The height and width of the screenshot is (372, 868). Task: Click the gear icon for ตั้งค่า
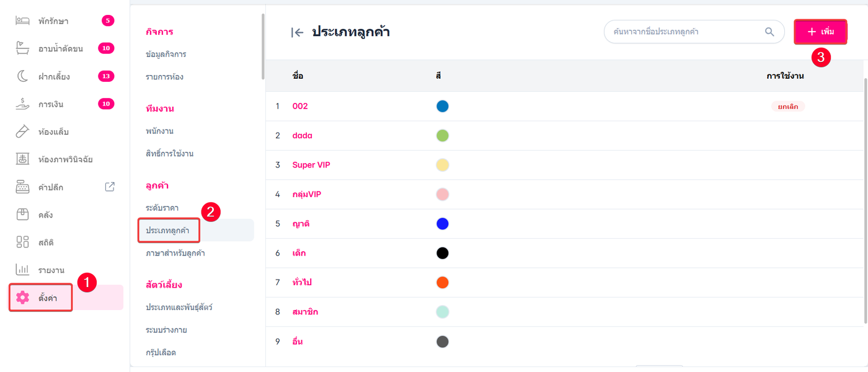coord(23,298)
